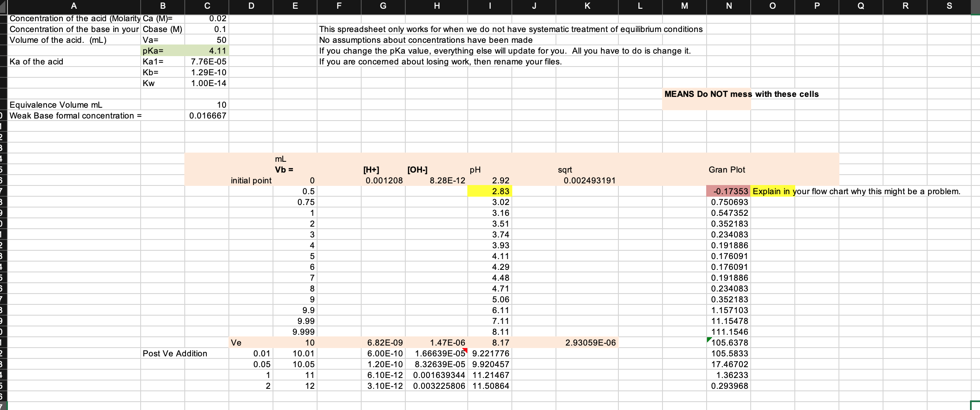Select the [OH-] value 0.003225806
980x410 pixels.
point(437,386)
